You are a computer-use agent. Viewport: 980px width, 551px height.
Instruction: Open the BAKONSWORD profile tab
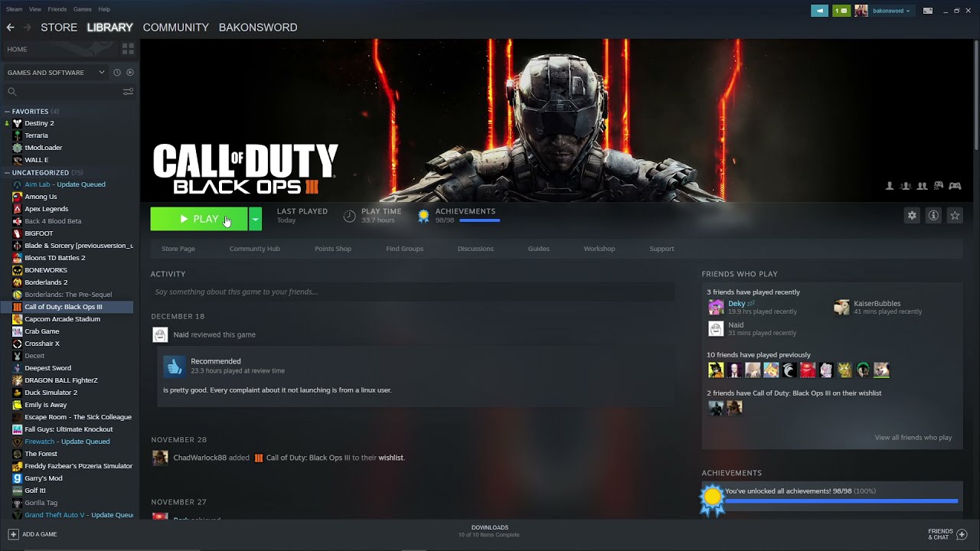pos(258,27)
